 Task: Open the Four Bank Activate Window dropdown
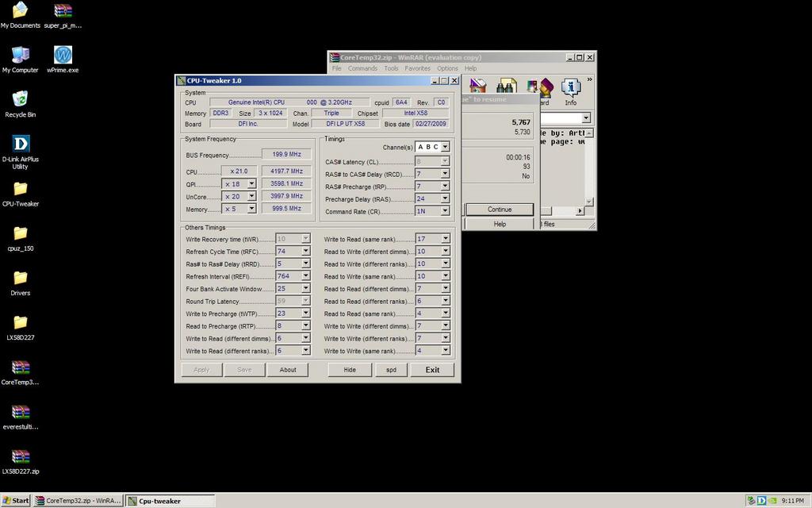coord(305,288)
